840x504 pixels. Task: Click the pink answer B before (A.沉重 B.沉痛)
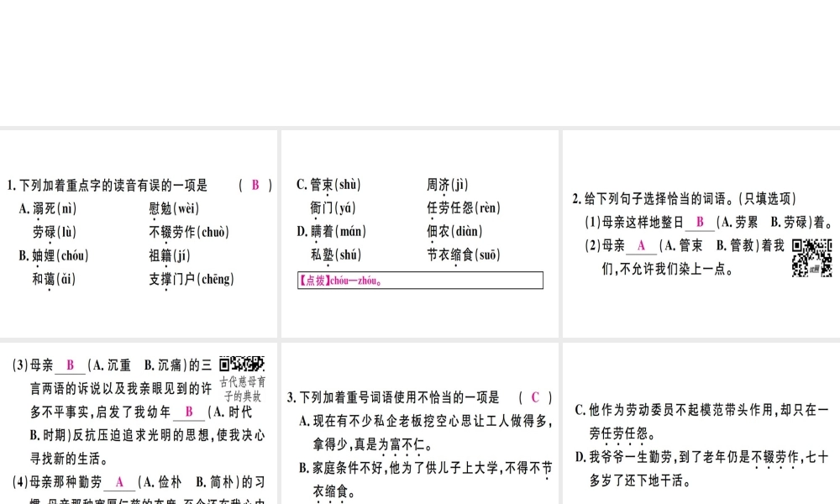coord(71,365)
